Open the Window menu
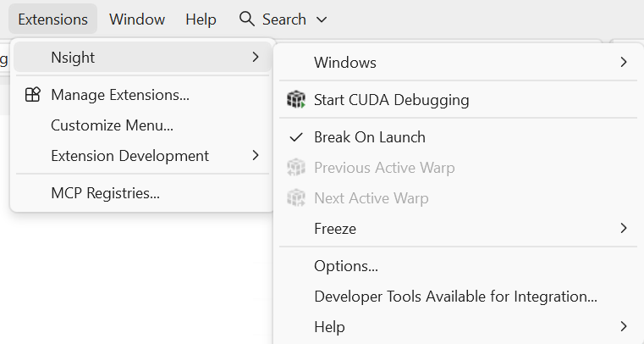Viewport: 644px width, 344px height. point(137,19)
